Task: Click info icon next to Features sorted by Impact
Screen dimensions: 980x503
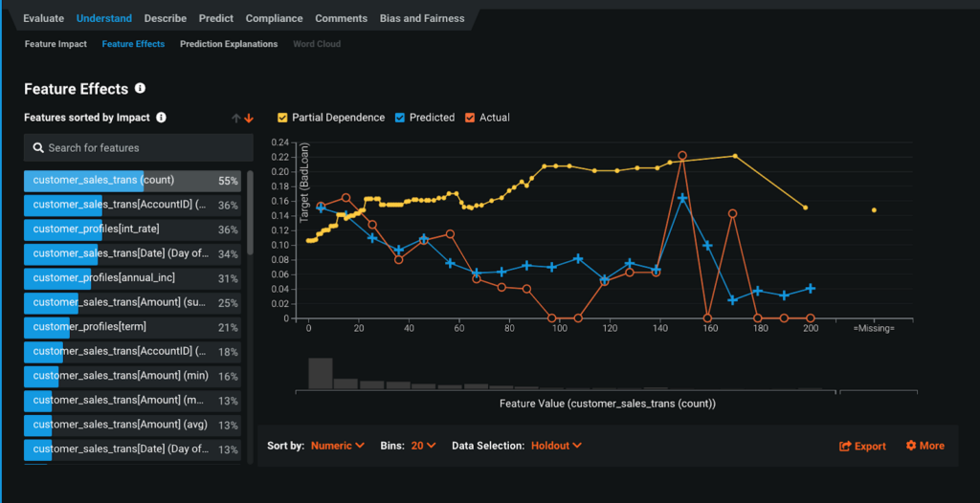Action: [161, 118]
